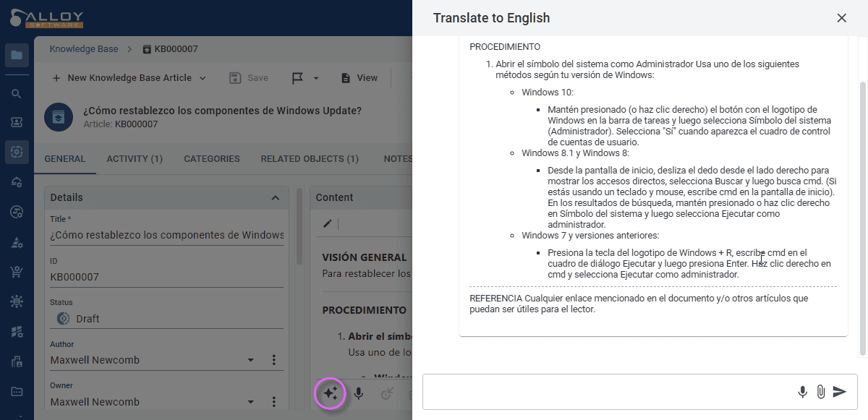Viewport: 868px width, 420px height.
Task: Click the article title '¿Cómo restablezco los componentes'
Action: click(222, 111)
